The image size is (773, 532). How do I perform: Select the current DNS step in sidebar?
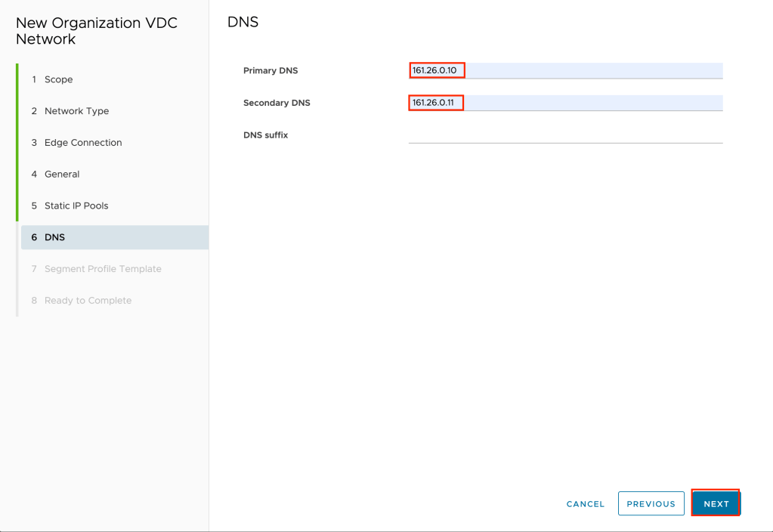click(x=54, y=237)
